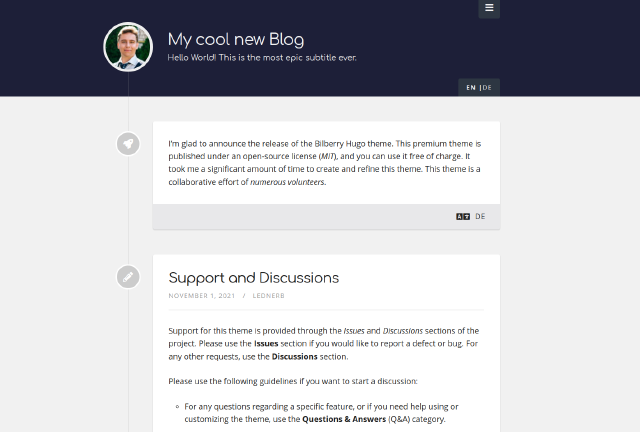Click the translation icon in post footer

click(x=463, y=216)
